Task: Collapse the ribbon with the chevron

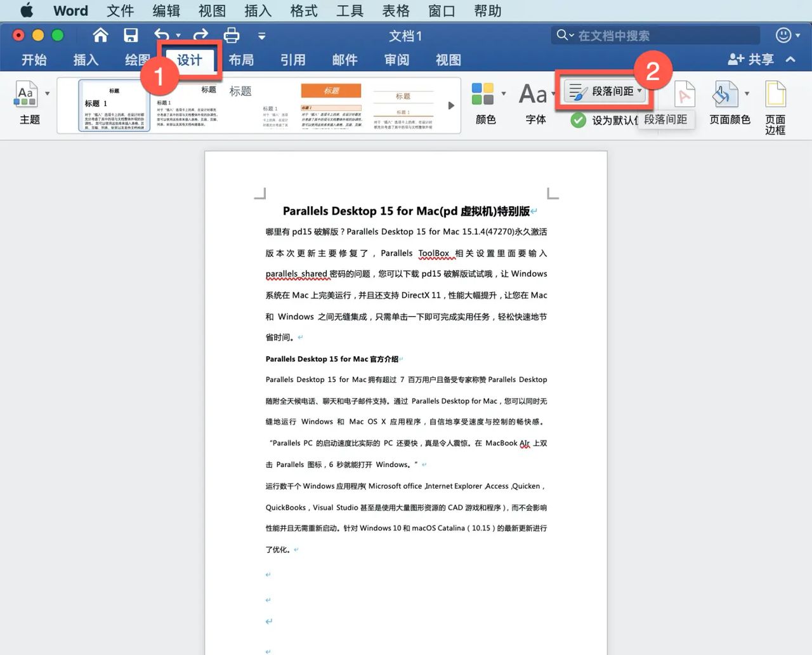Action: click(x=790, y=60)
